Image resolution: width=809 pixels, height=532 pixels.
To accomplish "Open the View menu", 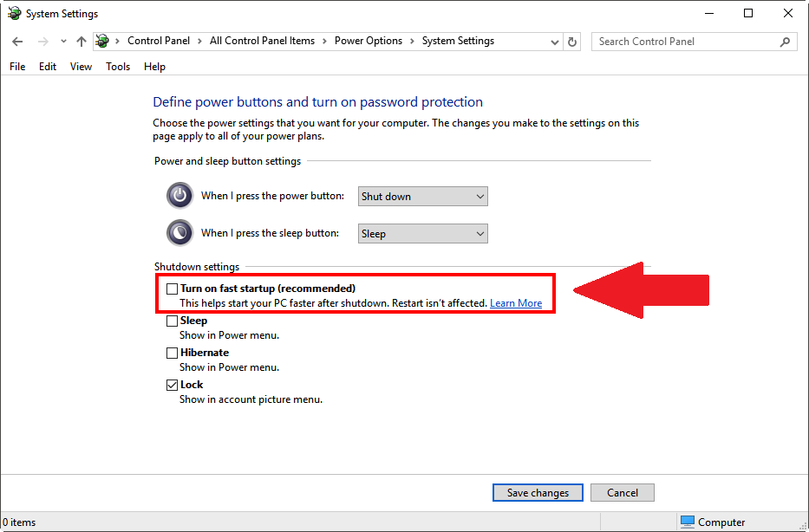I will [x=81, y=67].
